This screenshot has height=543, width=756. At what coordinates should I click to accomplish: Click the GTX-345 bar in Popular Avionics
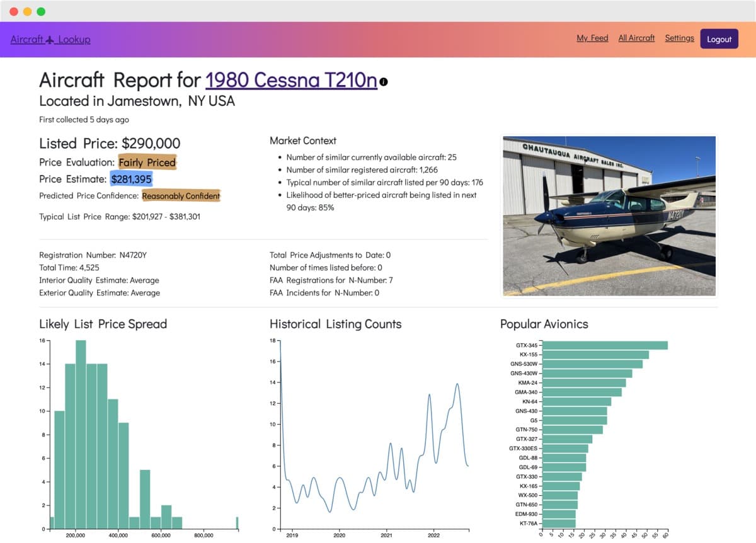point(605,345)
